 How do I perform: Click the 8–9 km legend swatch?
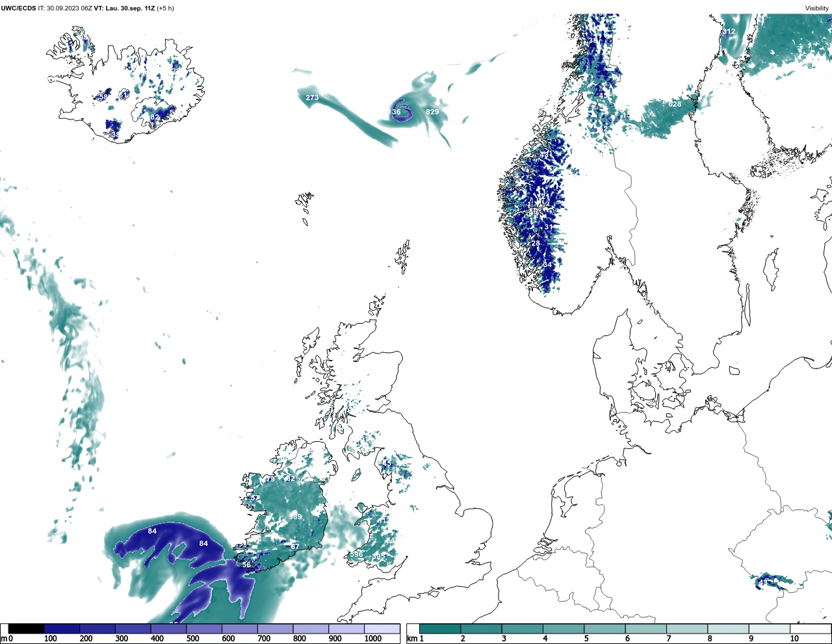(728, 629)
